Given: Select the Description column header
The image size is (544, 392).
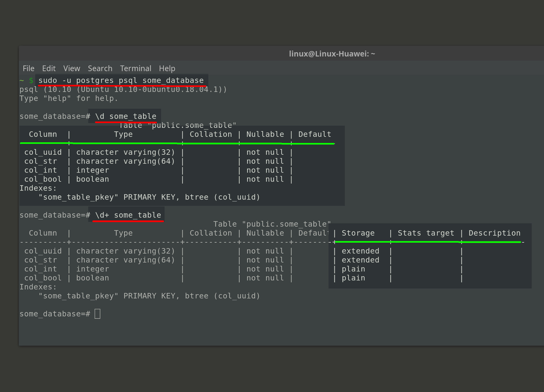Looking at the screenshot, I should coord(494,233).
